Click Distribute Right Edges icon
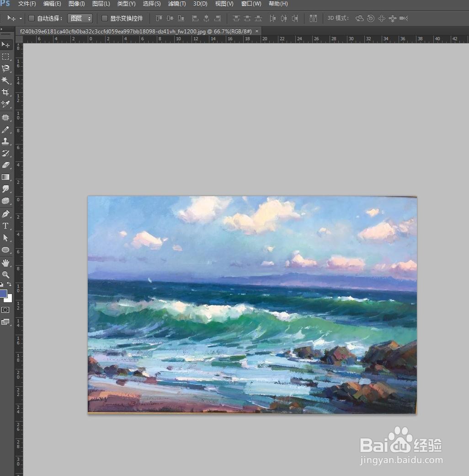The width and height of the screenshot is (469, 476). 295,18
